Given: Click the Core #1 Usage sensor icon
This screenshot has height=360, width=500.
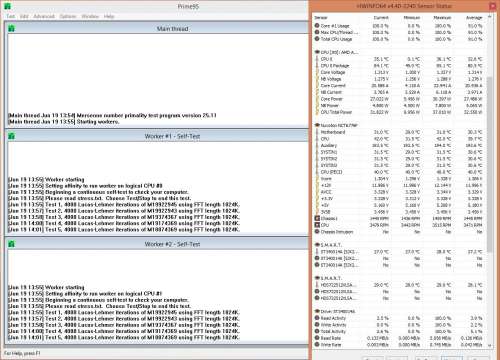Looking at the screenshot, I should click(x=317, y=26).
